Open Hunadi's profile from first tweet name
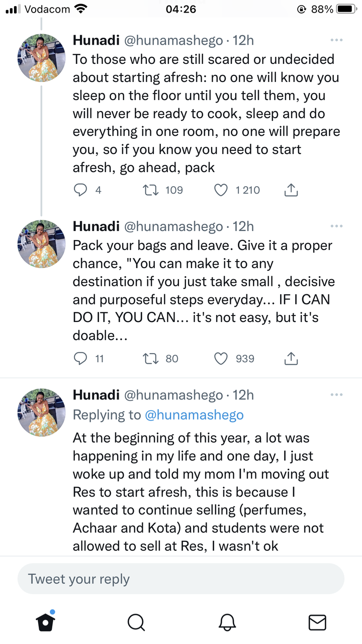Image resolution: width=362 pixels, height=644 pixels. [x=96, y=40]
